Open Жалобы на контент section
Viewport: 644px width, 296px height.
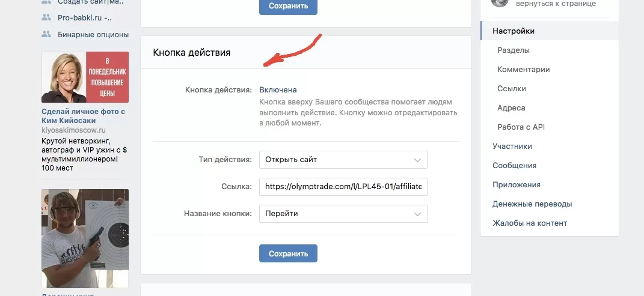(529, 223)
